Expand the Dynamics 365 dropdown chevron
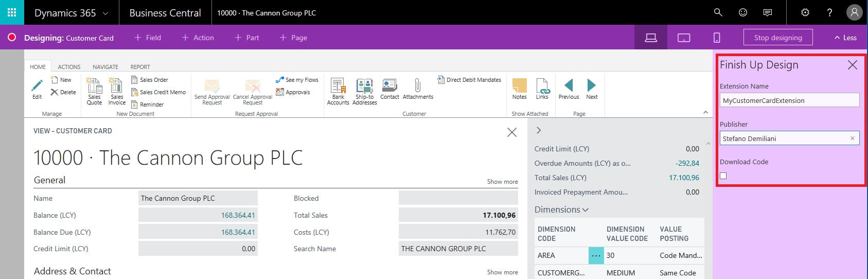The height and width of the screenshot is (279, 868). (x=105, y=13)
